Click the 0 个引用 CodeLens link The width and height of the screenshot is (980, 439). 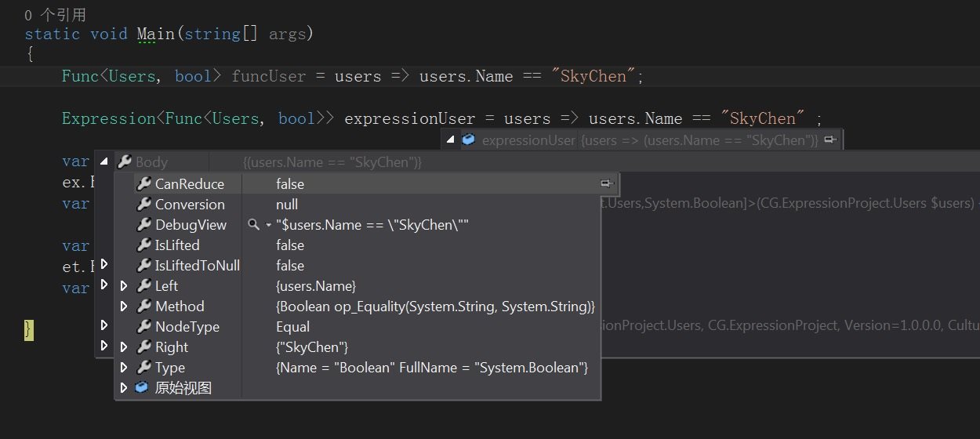56,15
